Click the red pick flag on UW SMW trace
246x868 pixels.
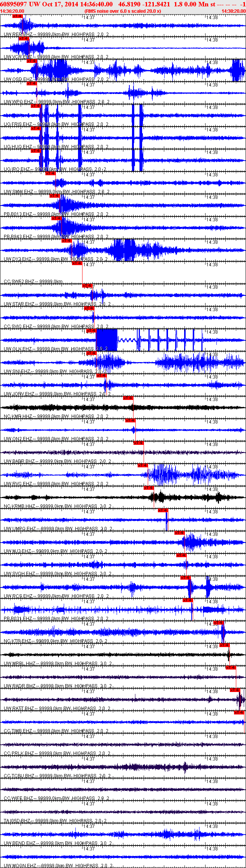[51, 173]
